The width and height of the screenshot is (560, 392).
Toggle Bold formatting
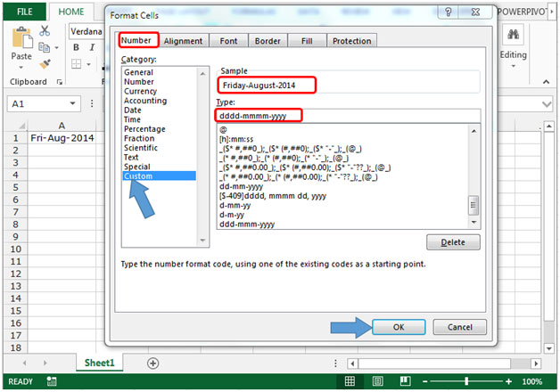point(76,47)
